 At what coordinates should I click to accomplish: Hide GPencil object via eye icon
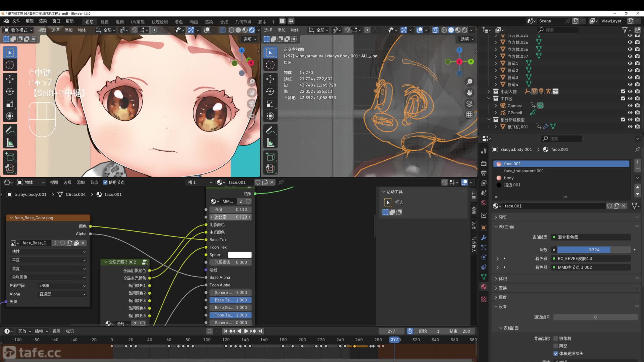[x=630, y=113]
